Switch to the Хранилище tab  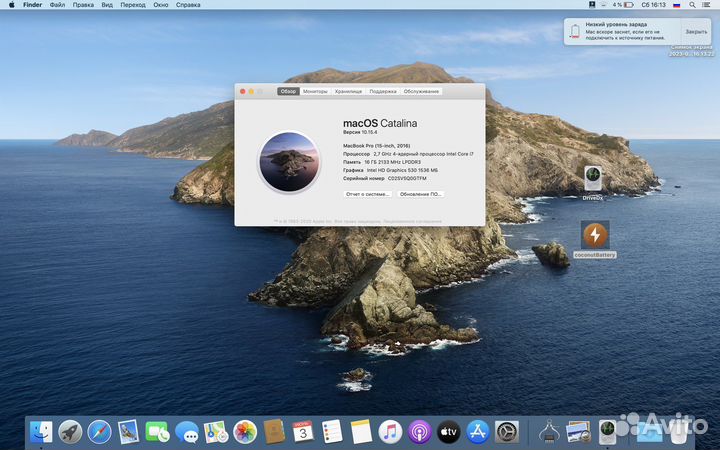[349, 91]
